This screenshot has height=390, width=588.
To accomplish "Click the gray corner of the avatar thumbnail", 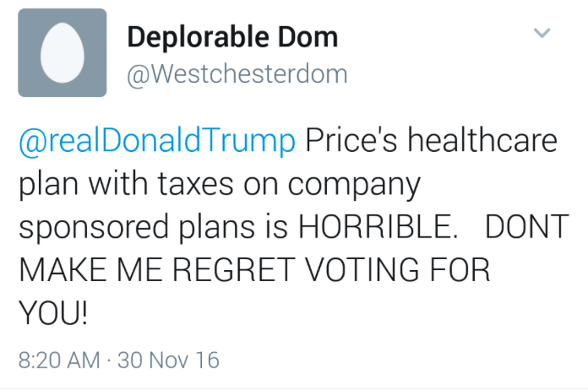I will click(x=25, y=89).
